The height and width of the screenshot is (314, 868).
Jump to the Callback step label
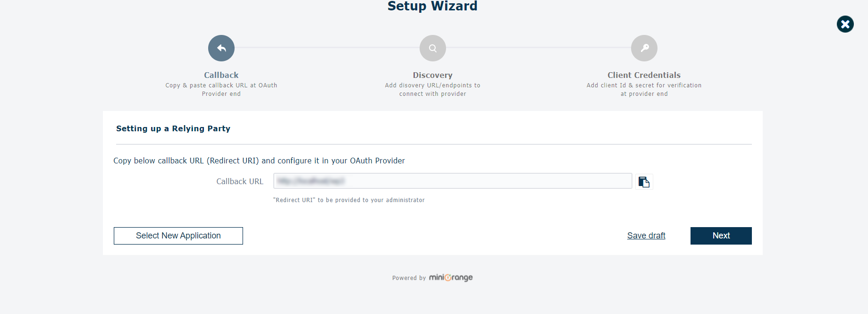[x=221, y=75]
